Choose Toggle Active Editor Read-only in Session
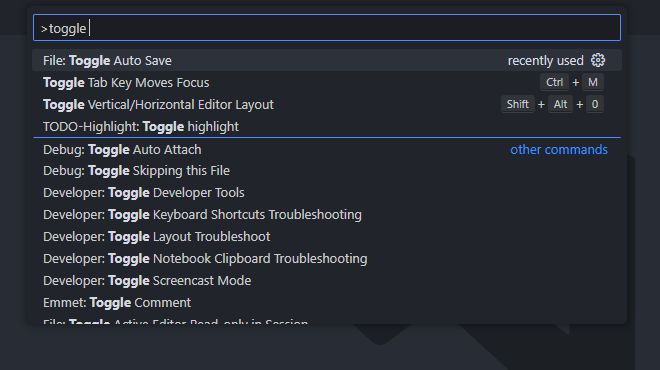The height and width of the screenshot is (370, 660). [x=327, y=320]
